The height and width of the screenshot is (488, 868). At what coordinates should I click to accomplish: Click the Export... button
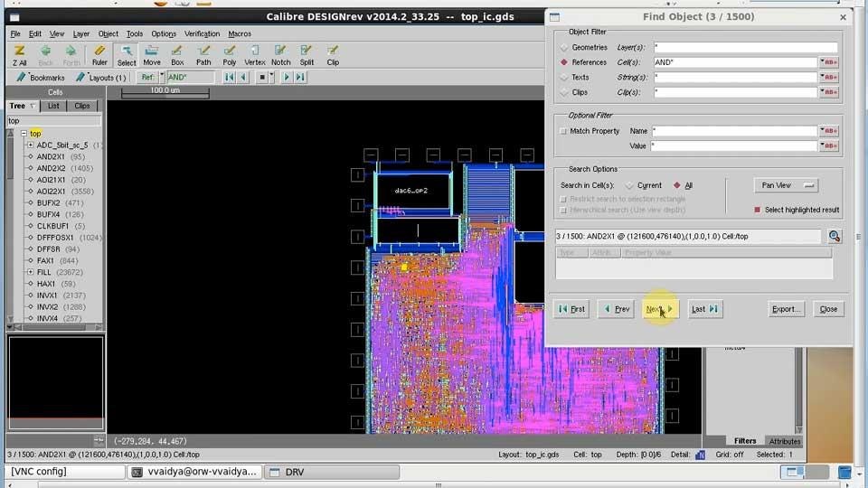coord(786,309)
